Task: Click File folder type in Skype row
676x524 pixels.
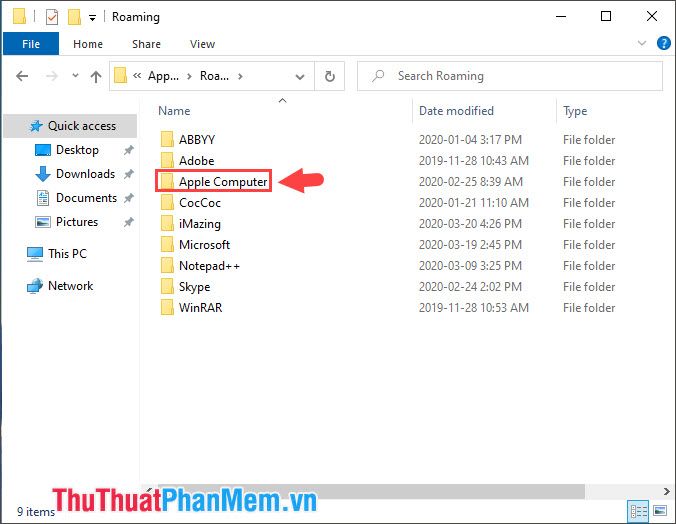Action: (589, 287)
